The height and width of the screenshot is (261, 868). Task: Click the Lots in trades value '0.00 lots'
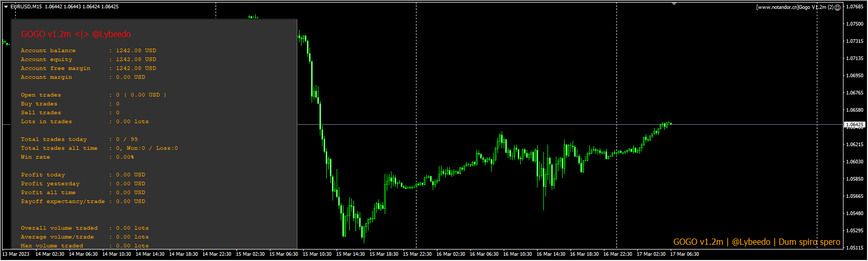[x=132, y=122]
